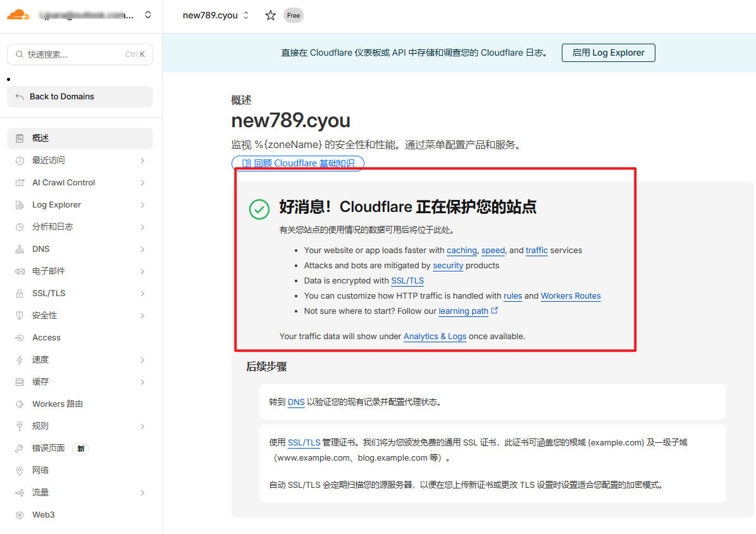The width and height of the screenshot is (756, 534).
Task: Click the Log Explorer document icon
Action: click(x=20, y=205)
